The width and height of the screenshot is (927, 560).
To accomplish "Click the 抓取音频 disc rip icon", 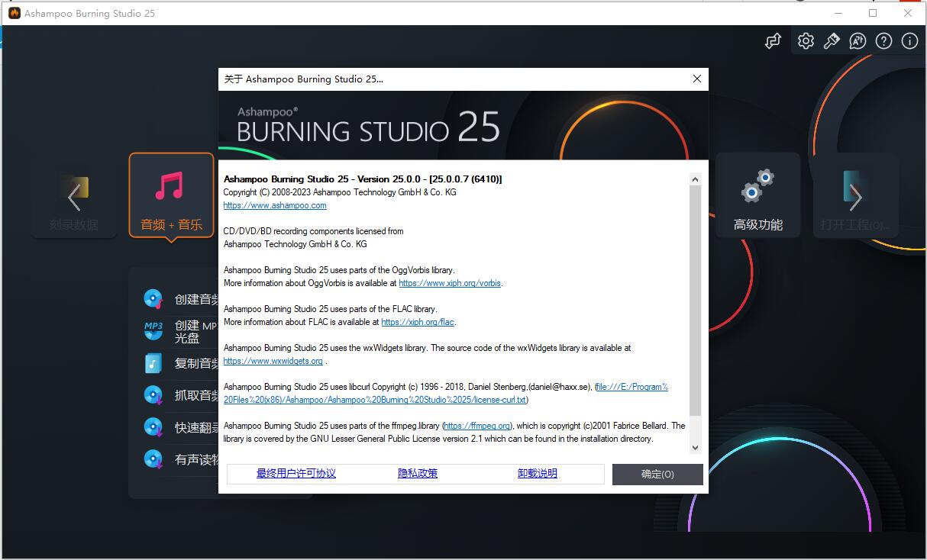I will 153,395.
